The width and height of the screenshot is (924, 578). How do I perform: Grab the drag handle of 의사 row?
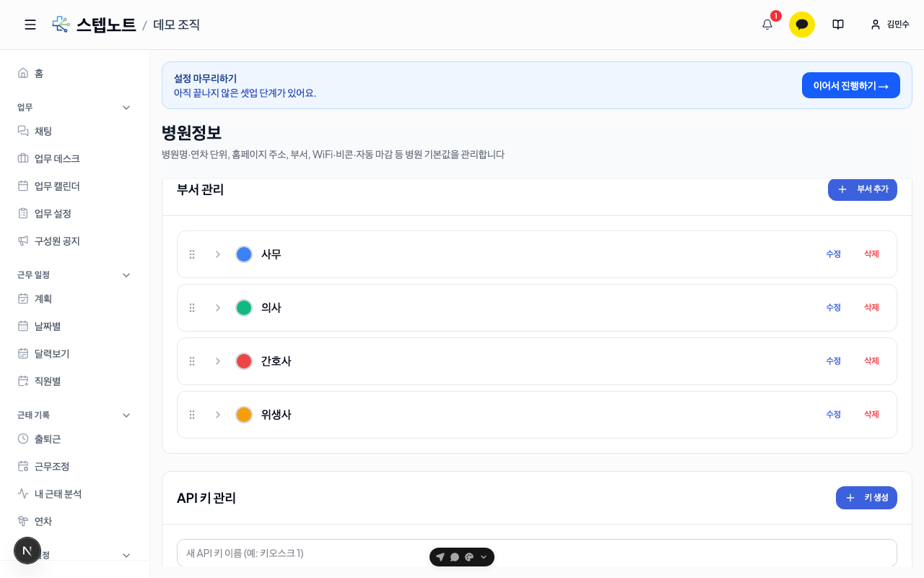point(192,308)
